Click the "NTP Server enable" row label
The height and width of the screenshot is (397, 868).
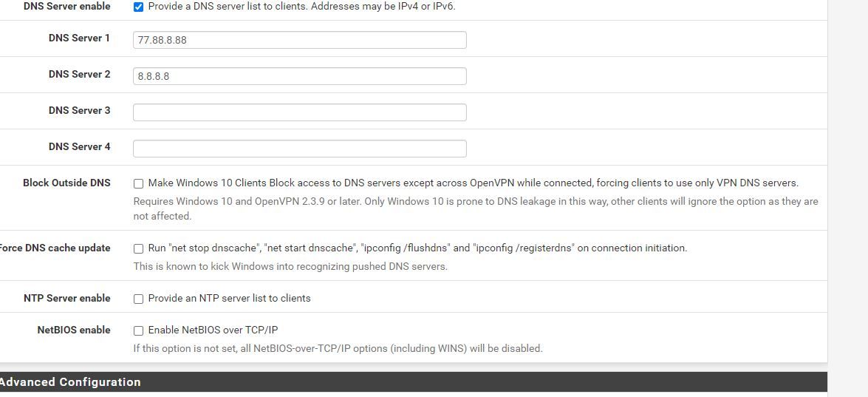point(66,298)
